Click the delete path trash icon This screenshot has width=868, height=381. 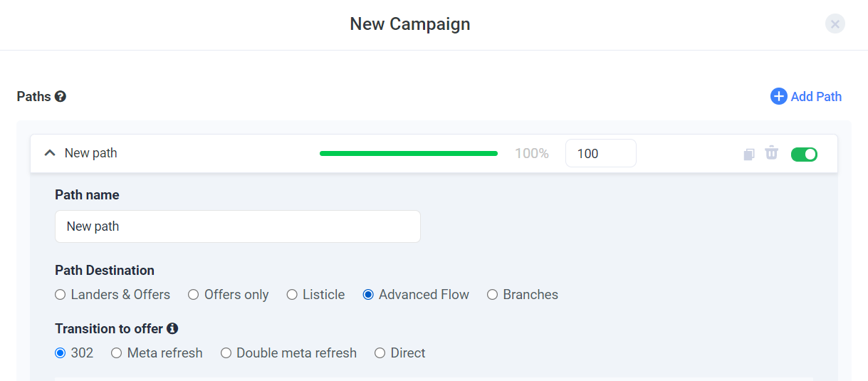tap(771, 153)
